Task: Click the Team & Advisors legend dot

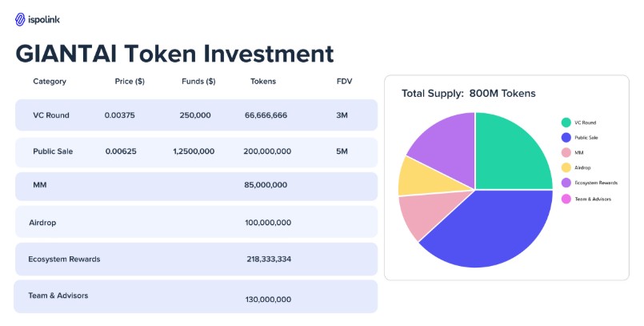Action: [566, 199]
